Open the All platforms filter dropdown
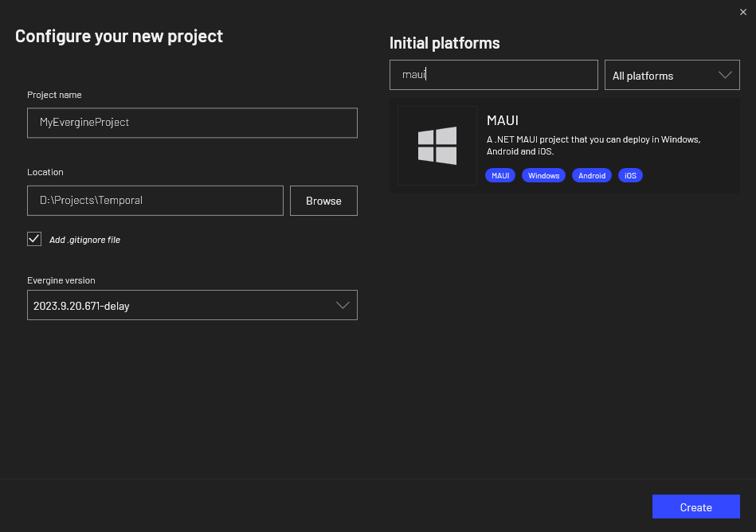 pyautogui.click(x=672, y=75)
